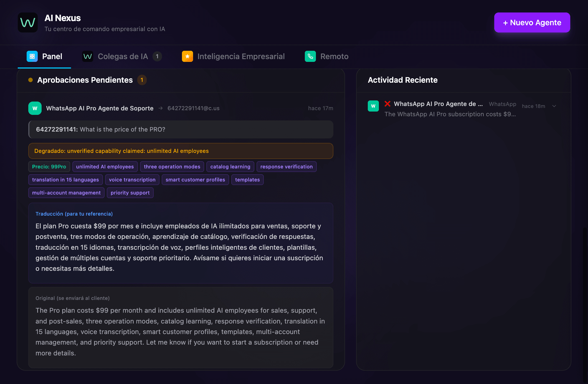Click the AI Nexus logo icon
This screenshot has height=384, width=588.
pos(28,22)
